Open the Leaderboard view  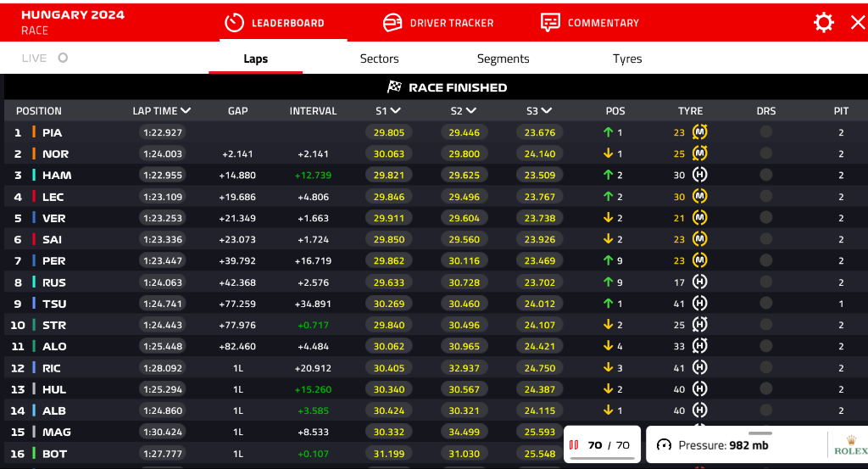click(275, 23)
